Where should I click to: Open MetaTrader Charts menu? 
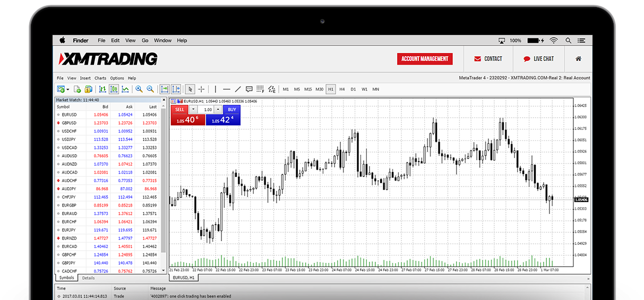(x=100, y=78)
